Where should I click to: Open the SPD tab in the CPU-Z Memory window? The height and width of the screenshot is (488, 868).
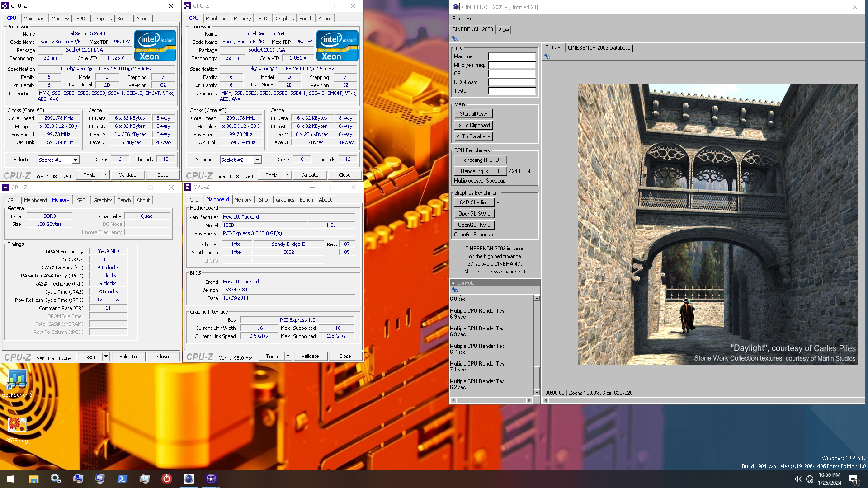[x=81, y=200]
